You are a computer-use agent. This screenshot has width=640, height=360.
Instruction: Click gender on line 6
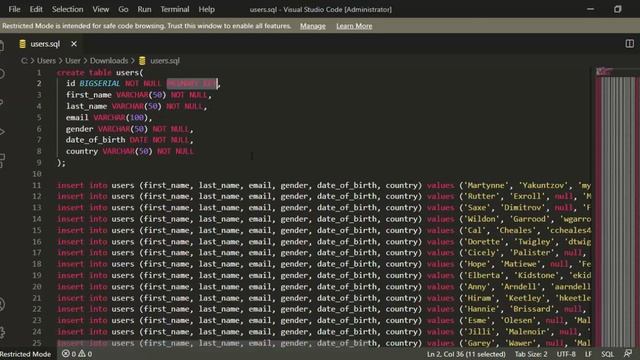coord(80,129)
